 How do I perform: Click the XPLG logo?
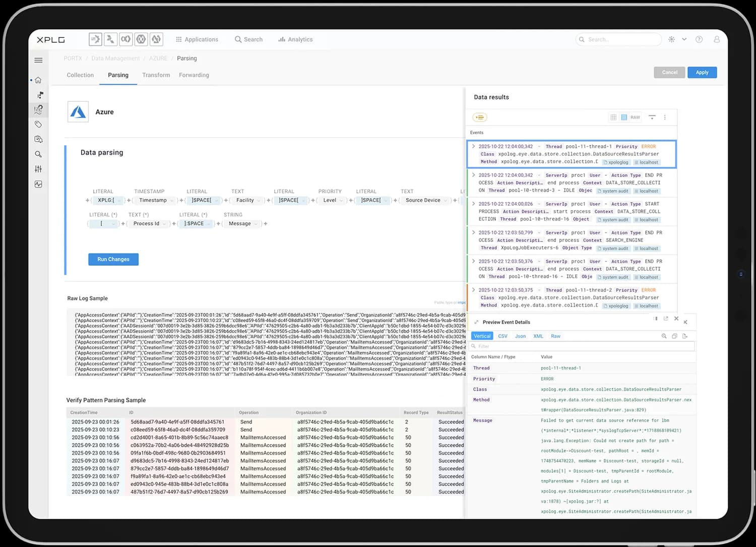point(51,39)
